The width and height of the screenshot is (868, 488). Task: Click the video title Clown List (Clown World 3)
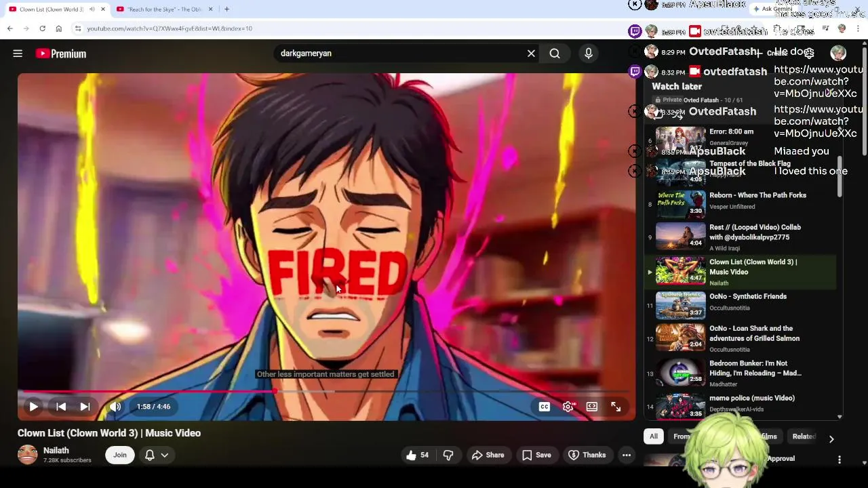[109, 433]
